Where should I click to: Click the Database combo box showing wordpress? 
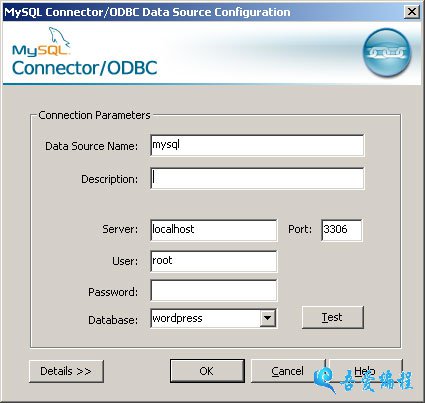click(214, 318)
